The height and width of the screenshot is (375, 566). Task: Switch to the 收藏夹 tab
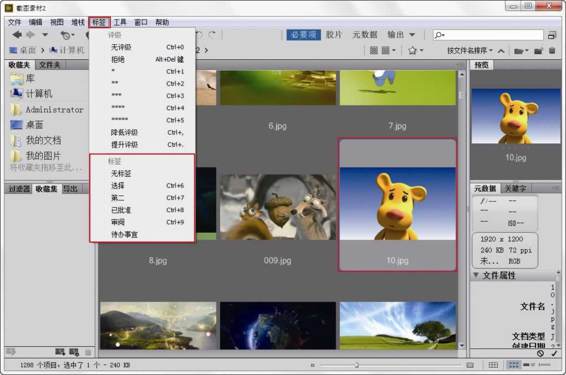coord(19,65)
